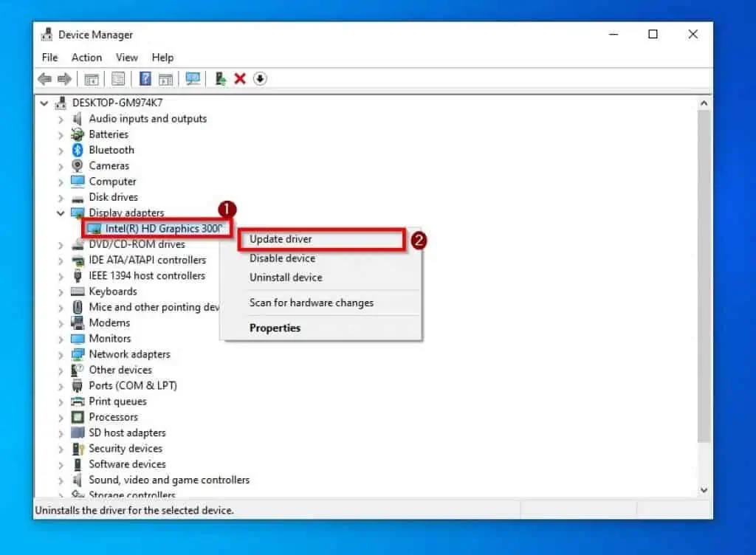Screen dimensions: 756x555
Task: Minimize the Device Manager window
Action: (614, 34)
